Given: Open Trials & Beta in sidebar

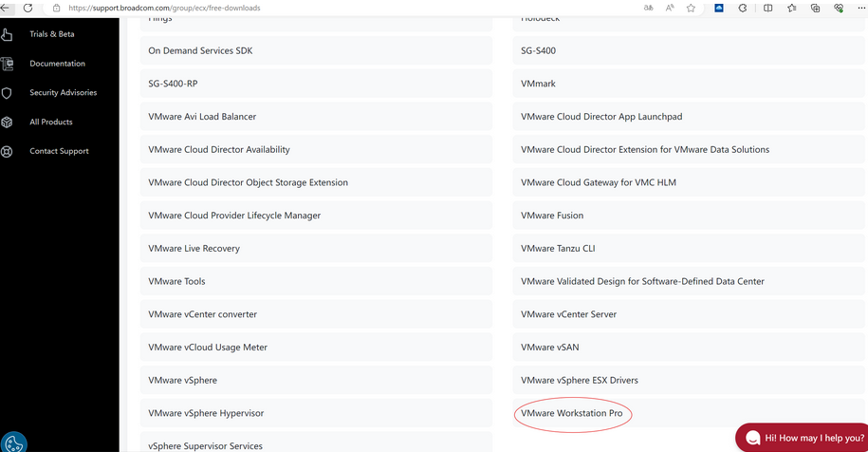Looking at the screenshot, I should pos(52,34).
